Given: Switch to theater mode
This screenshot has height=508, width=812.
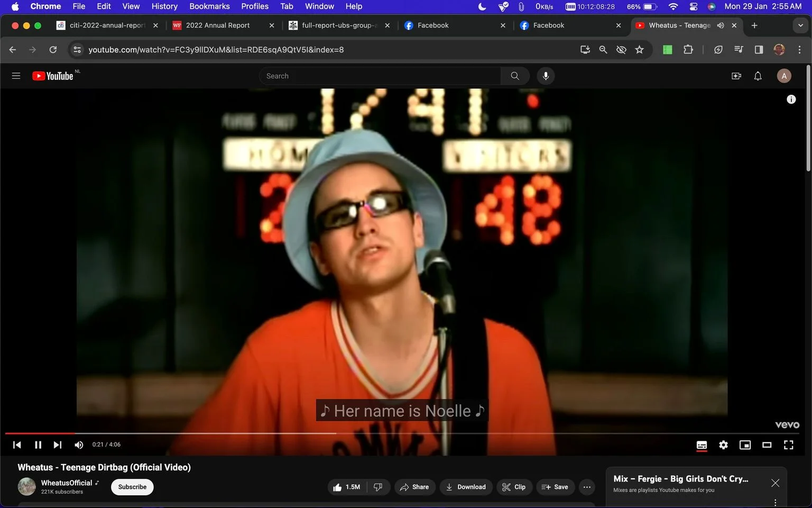Looking at the screenshot, I should [x=767, y=445].
